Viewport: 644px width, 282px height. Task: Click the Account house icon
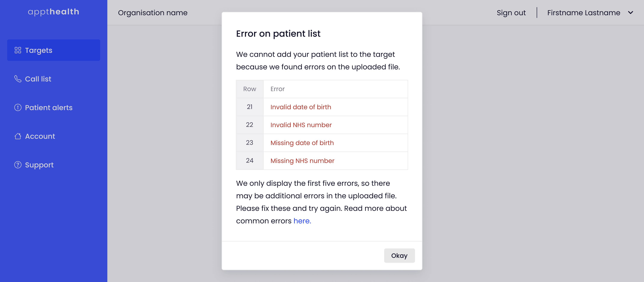point(18,136)
